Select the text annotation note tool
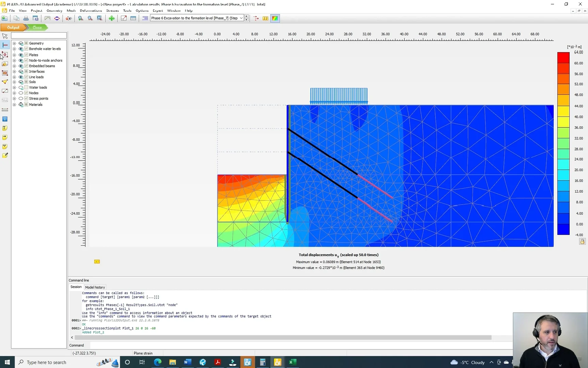The height and width of the screenshot is (368, 588). (x=5, y=128)
